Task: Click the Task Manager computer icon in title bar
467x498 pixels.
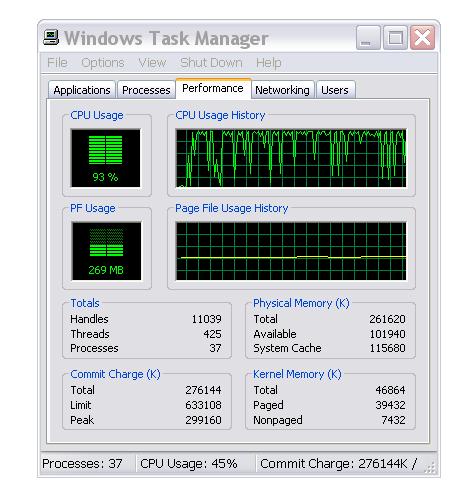Action: point(51,38)
